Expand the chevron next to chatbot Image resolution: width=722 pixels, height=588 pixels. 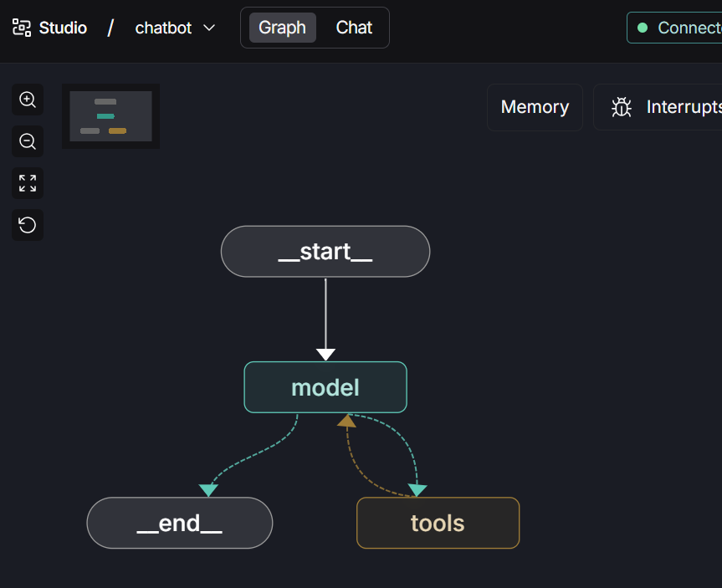[x=209, y=28]
